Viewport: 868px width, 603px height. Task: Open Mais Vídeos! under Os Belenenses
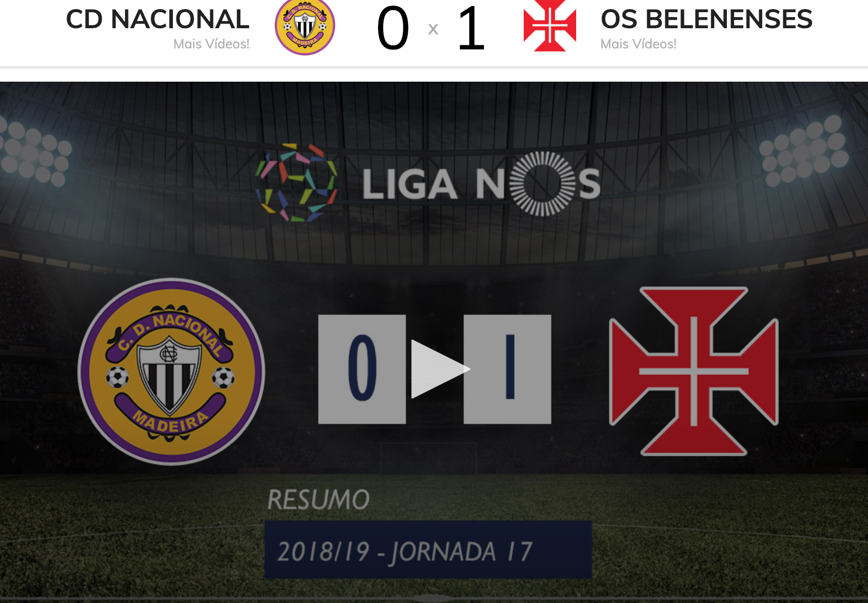coord(639,44)
